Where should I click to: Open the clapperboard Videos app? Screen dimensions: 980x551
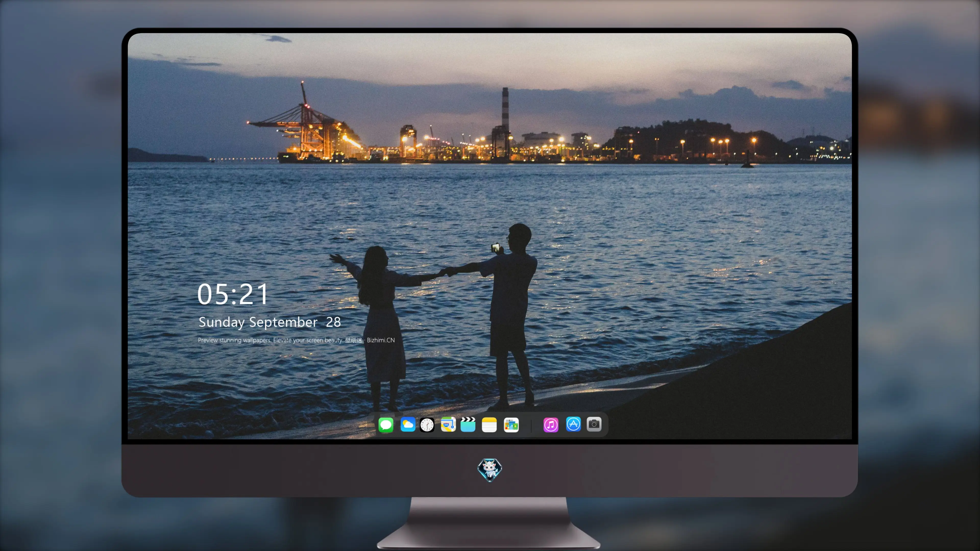point(468,424)
